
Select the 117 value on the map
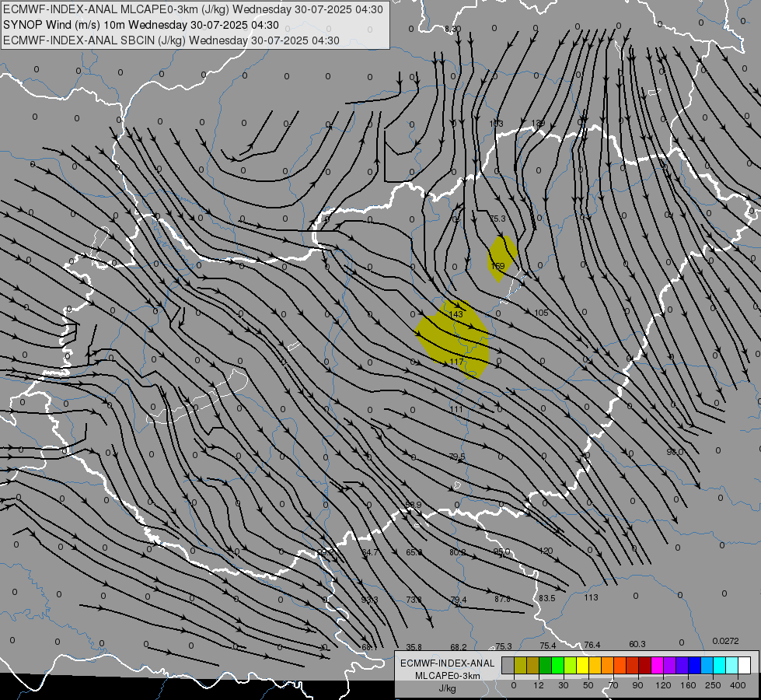pyautogui.click(x=457, y=362)
